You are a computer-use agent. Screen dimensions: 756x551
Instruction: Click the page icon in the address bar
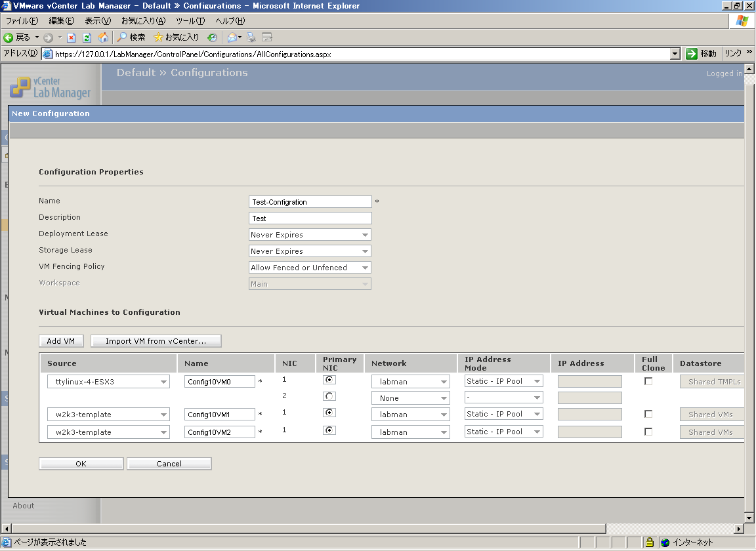click(48, 54)
